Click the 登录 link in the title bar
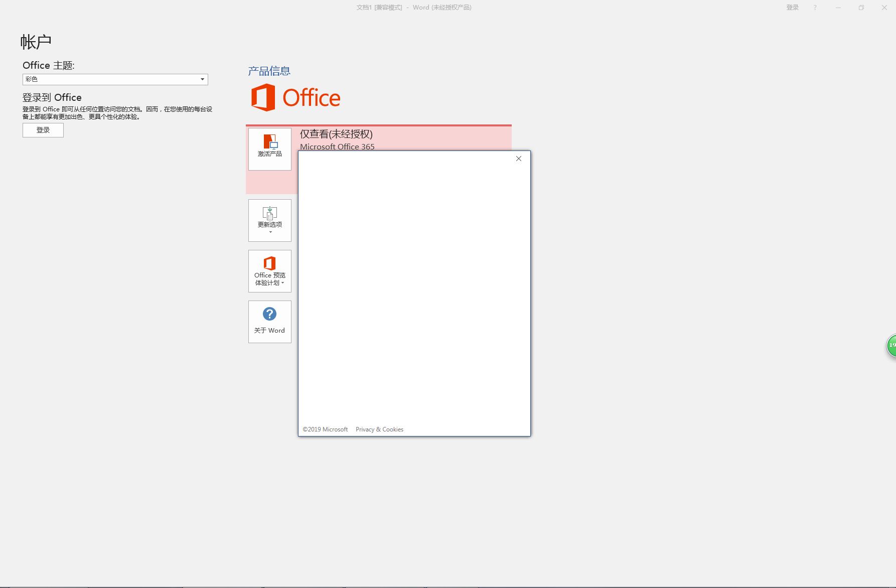 (793, 8)
